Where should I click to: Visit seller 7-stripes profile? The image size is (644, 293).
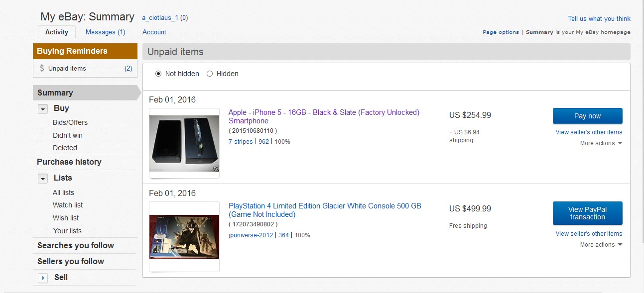point(241,142)
